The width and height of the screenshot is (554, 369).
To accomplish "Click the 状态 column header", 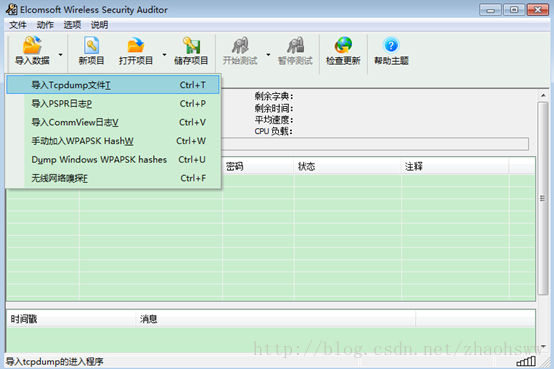I will coord(347,166).
